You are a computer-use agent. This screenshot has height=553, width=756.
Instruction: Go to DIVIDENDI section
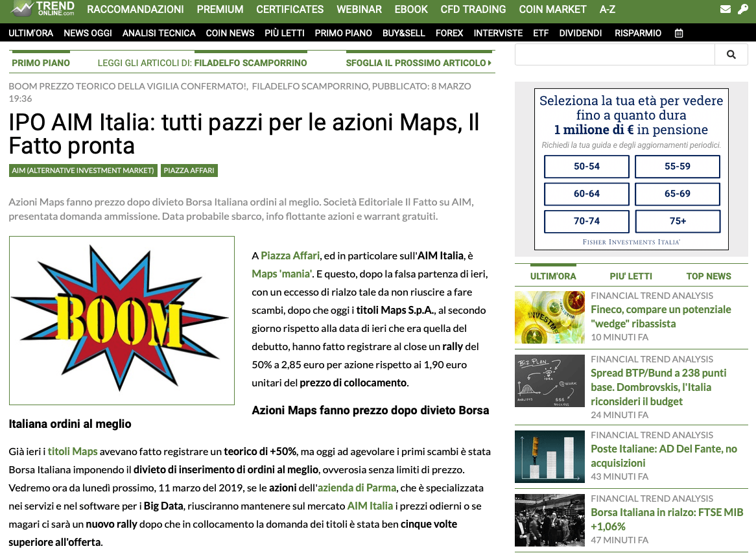pyautogui.click(x=580, y=33)
